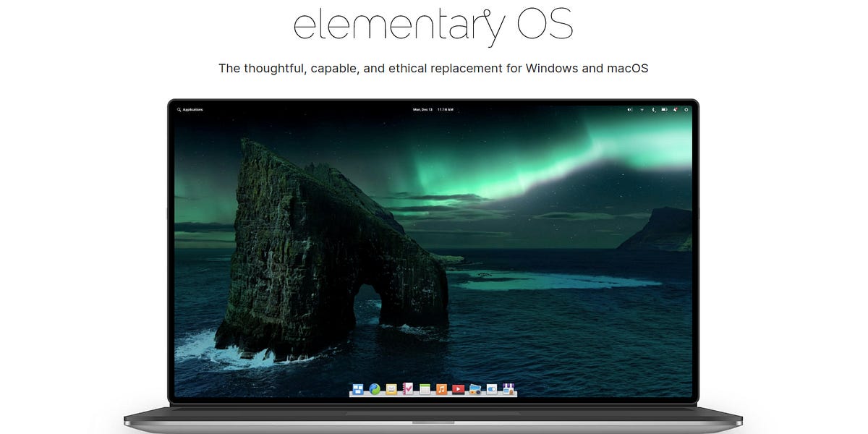Launch the Web browser globe icon
The image size is (868, 434).
pos(375,389)
